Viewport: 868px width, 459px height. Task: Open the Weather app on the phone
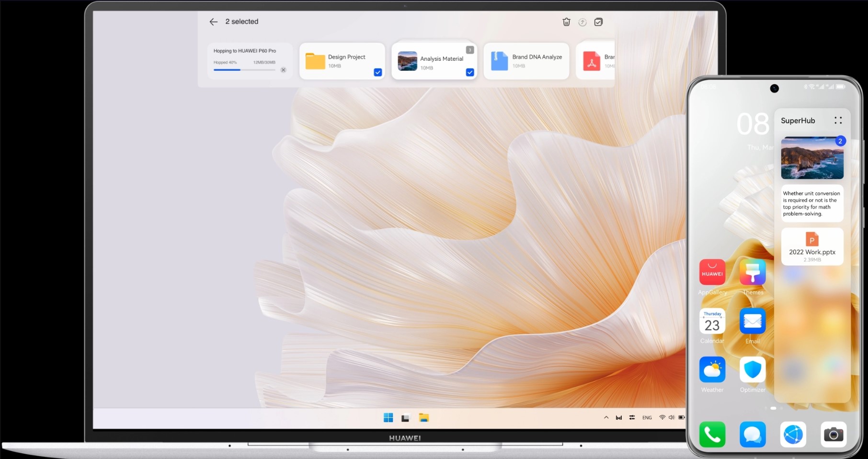pos(712,369)
